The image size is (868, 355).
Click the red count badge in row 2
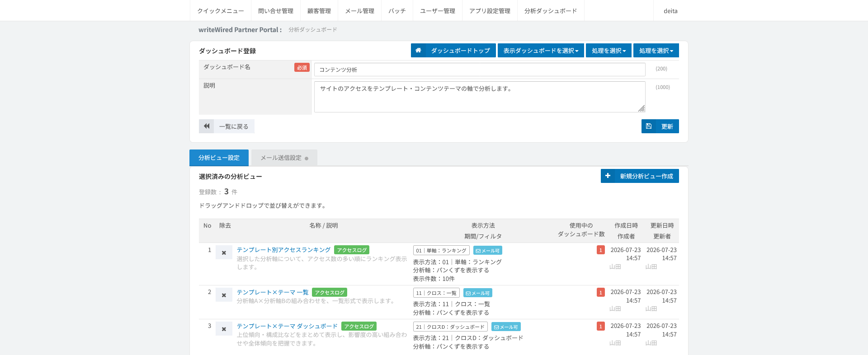click(601, 292)
